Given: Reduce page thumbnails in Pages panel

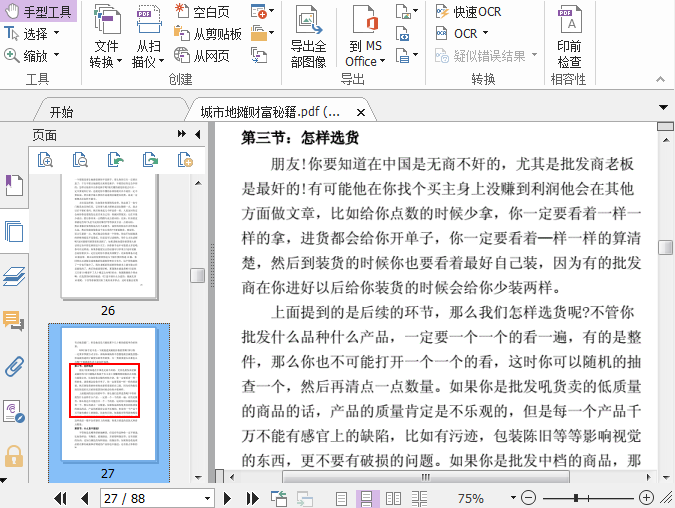Looking at the screenshot, I should [x=80, y=160].
